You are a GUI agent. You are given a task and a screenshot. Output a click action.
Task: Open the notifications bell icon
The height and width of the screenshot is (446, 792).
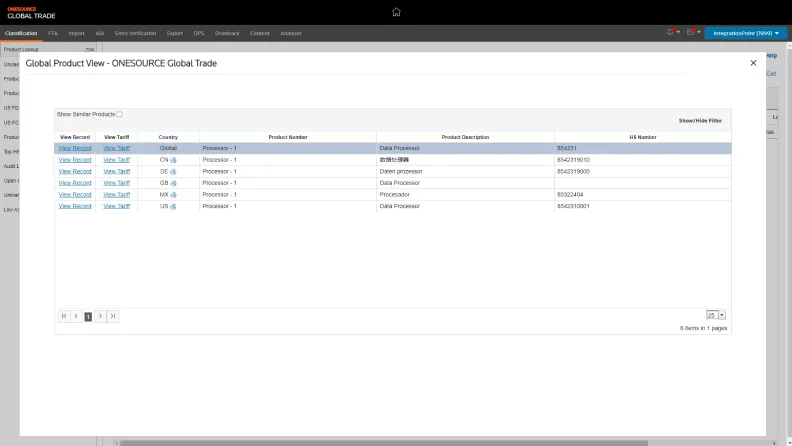coord(670,32)
